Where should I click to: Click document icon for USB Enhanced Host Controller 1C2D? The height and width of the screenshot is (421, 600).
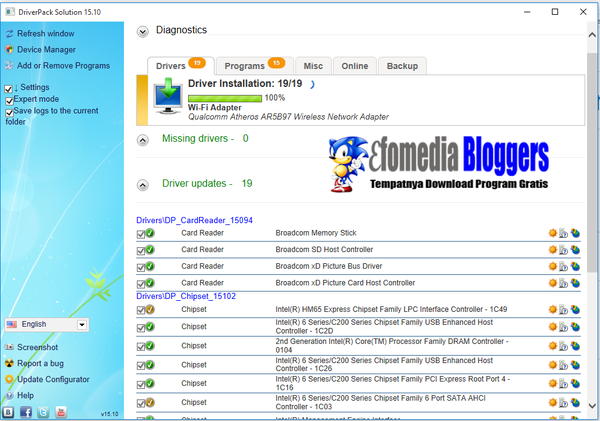tap(563, 327)
